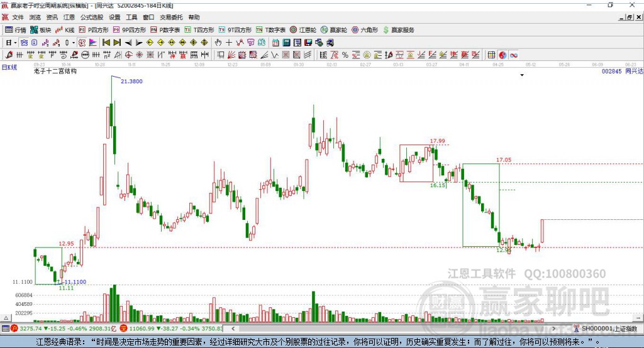Viewport: 644px width, 348px height.
Task: Open the 公式选股 menu
Action: point(92,17)
